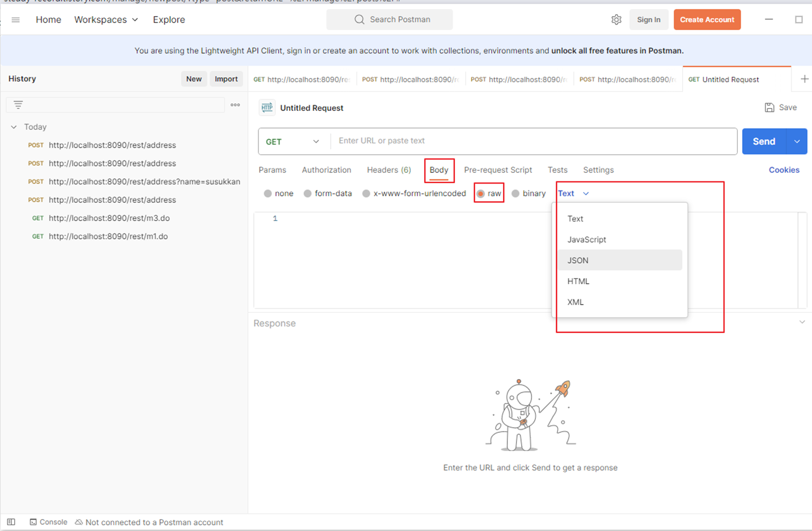The height and width of the screenshot is (531, 812).
Task: Choose Text from the format list
Action: pyautogui.click(x=620, y=219)
